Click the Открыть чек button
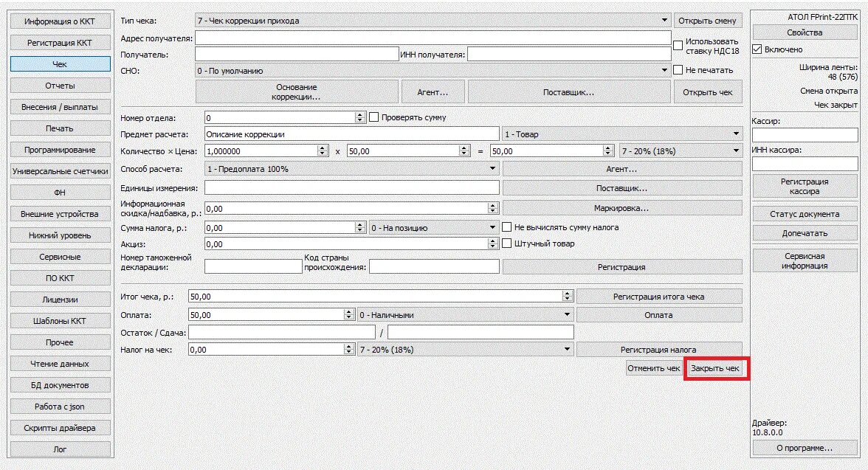Viewport: 868px width, 470px height. pyautogui.click(x=707, y=92)
